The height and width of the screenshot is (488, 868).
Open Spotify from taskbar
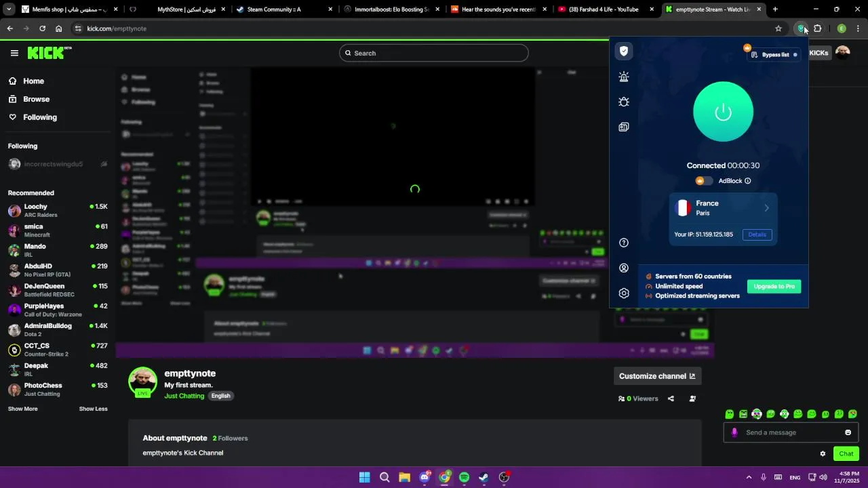464,477
